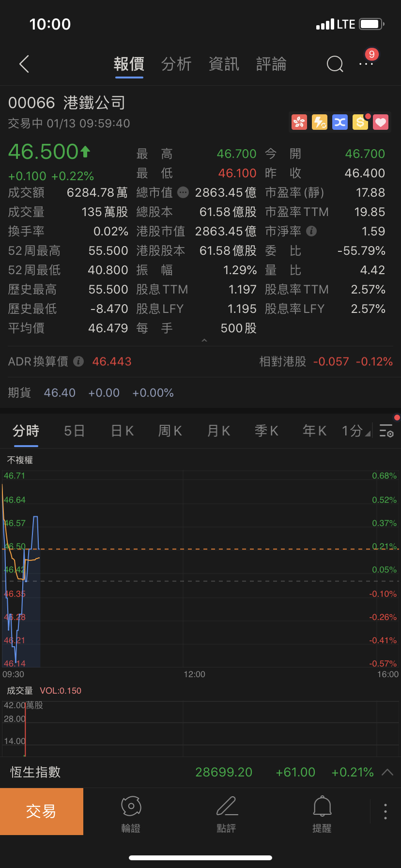The width and height of the screenshot is (401, 868).
Task: Open the search magnifier icon
Action: pyautogui.click(x=335, y=63)
